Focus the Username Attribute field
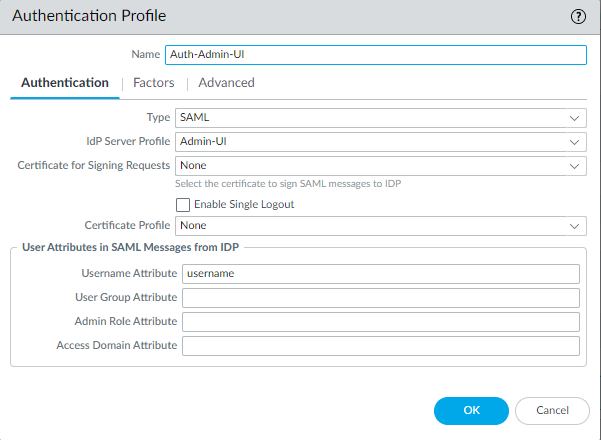This screenshot has height=440, width=601. [x=380, y=274]
